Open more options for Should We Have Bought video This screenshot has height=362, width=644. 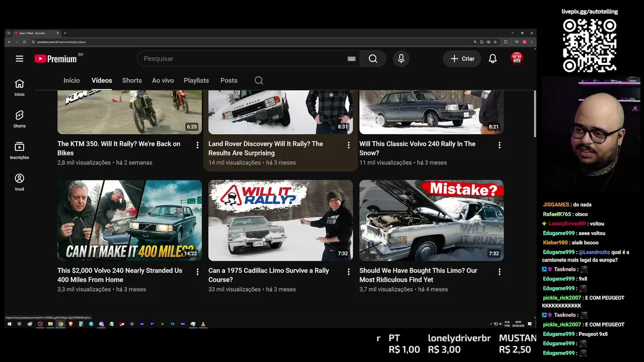point(499,271)
